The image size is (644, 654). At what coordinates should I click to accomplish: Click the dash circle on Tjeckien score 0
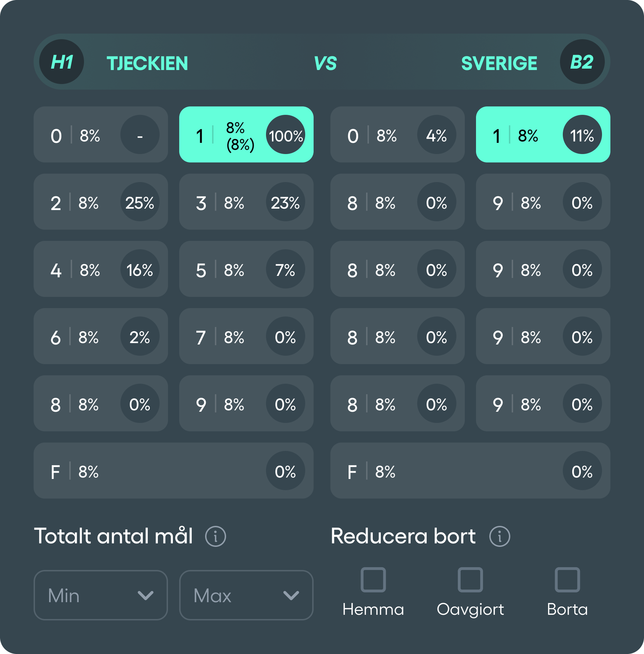coord(140,134)
